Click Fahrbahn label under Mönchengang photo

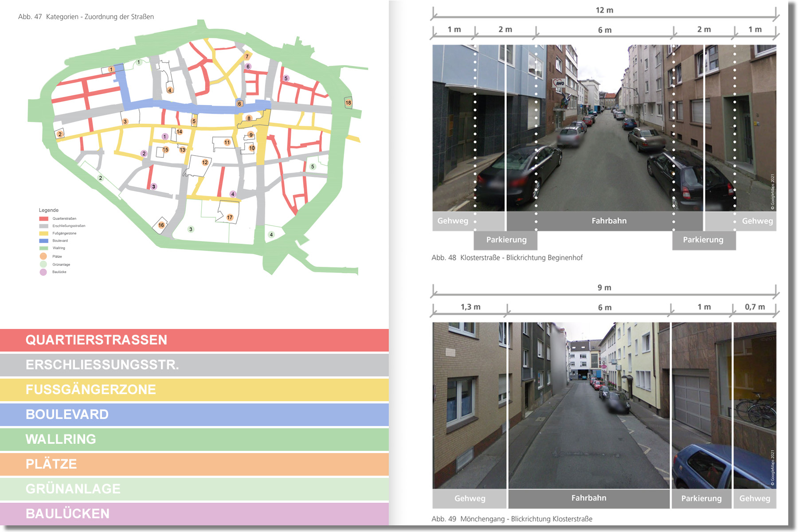tap(588, 498)
